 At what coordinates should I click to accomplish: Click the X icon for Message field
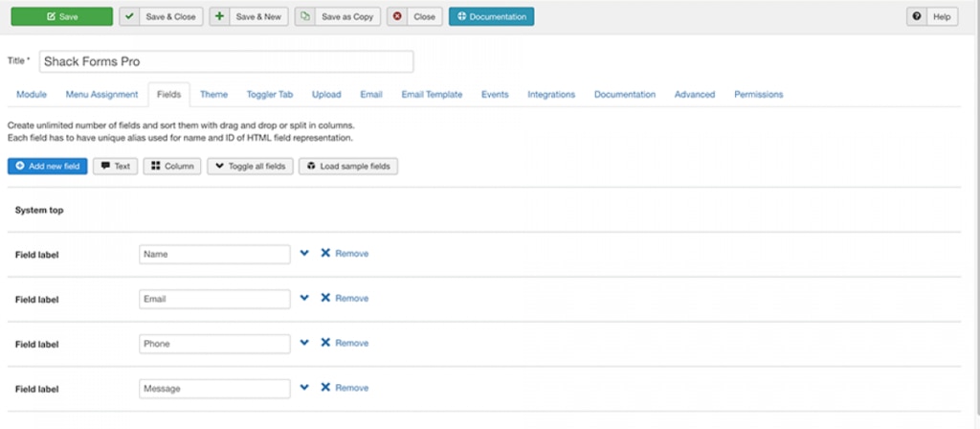point(325,387)
